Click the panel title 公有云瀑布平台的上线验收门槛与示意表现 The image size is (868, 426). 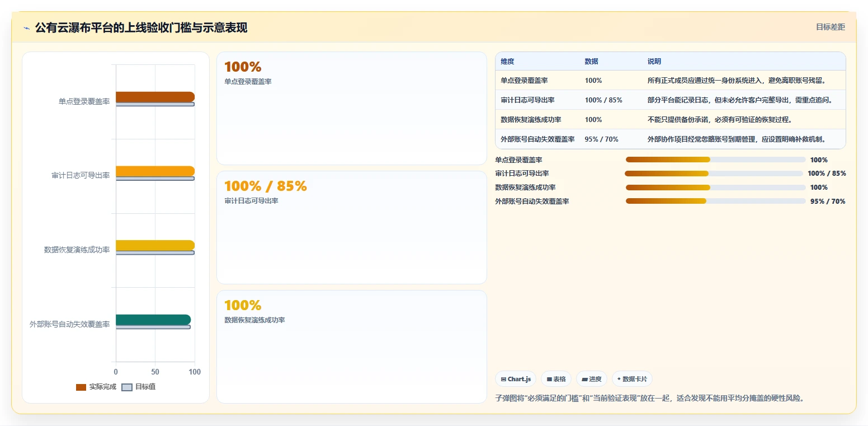click(141, 28)
